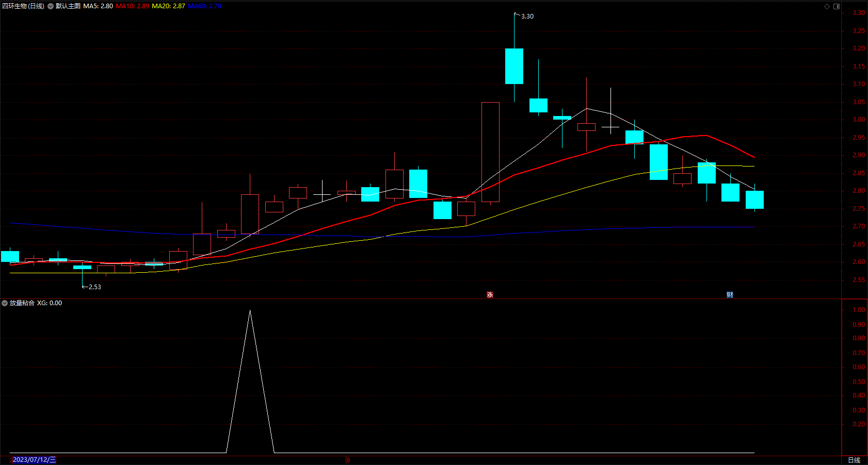This screenshot has height=465, width=868.
Task: Click the 3.30 high price annotation
Action: [x=527, y=16]
